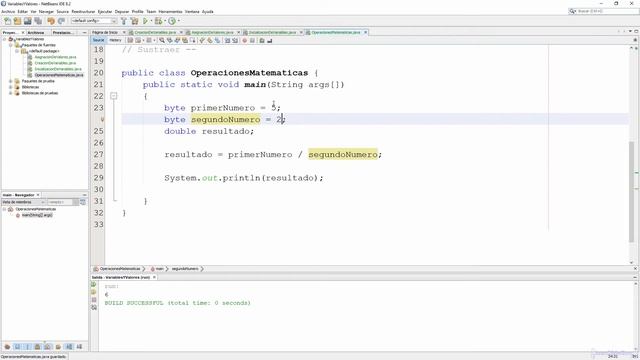Image resolution: width=640 pixels, height=360 pixels.
Task: Click the Undo toolbar icon
Action: (51, 21)
